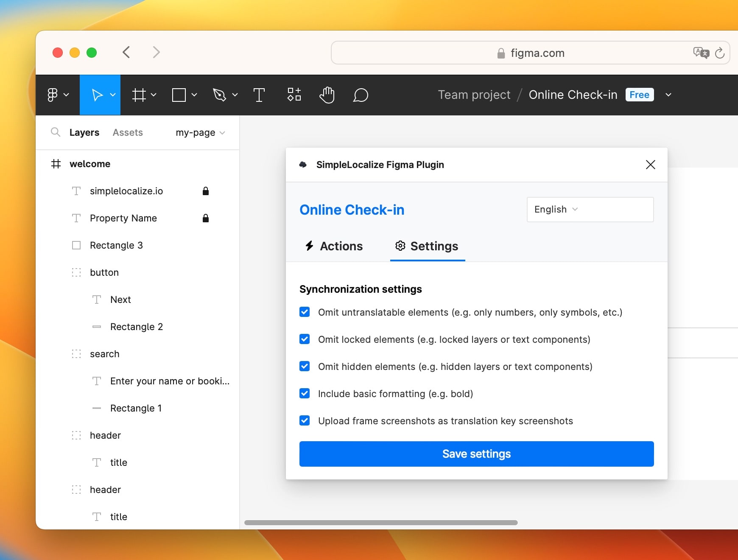Uncheck Upload frame screenshots option
The width and height of the screenshot is (738, 560).
[x=305, y=421]
